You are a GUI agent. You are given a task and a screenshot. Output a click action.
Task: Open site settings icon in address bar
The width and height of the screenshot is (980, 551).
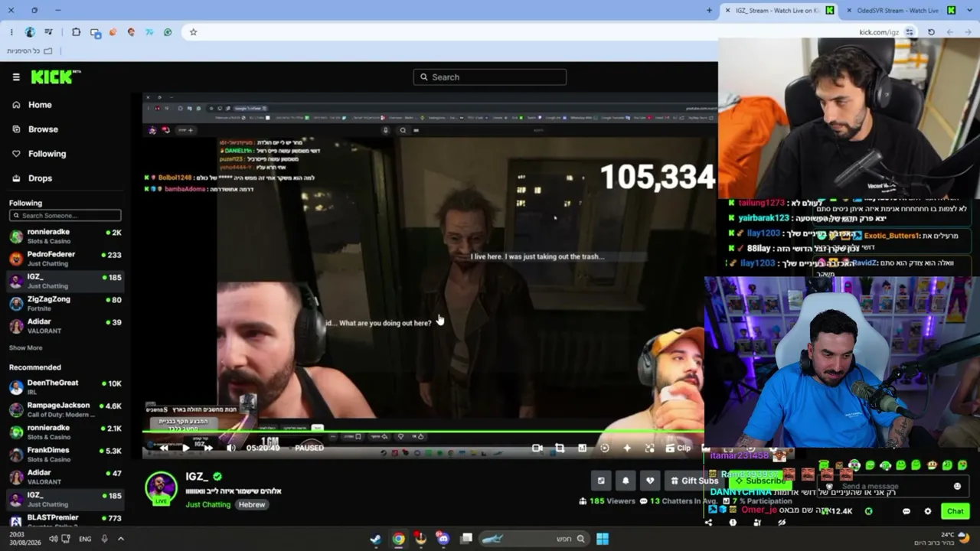[910, 32]
